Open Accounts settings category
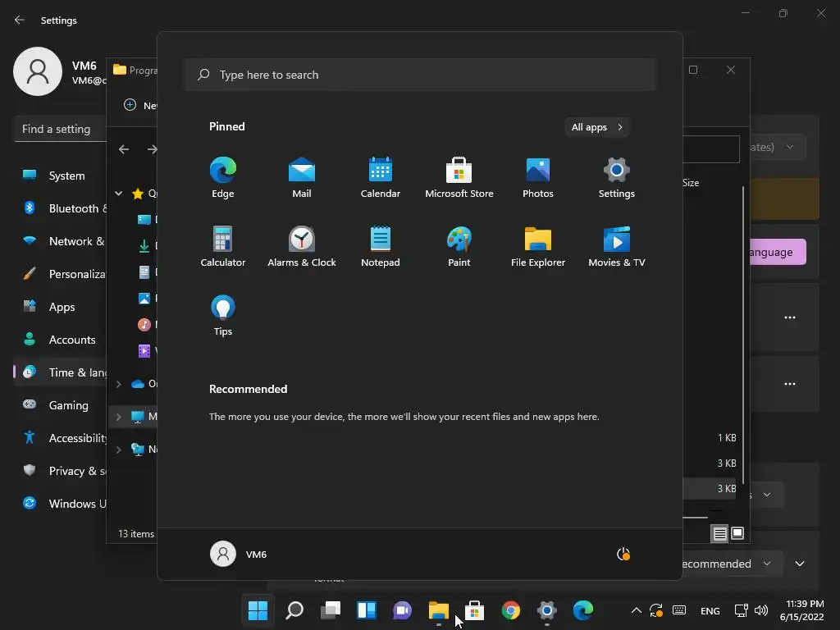This screenshot has width=840, height=630. click(x=60, y=340)
